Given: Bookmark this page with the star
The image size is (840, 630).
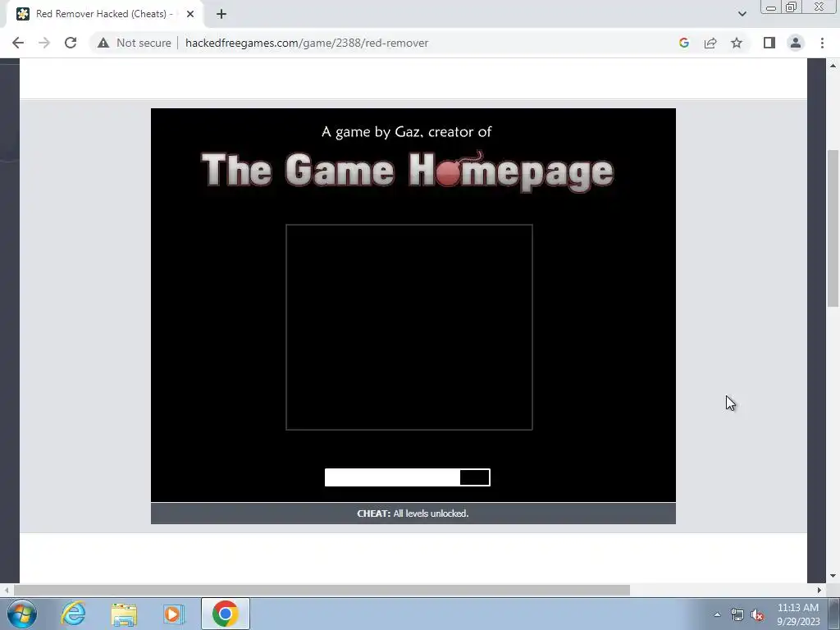Looking at the screenshot, I should pos(737,43).
